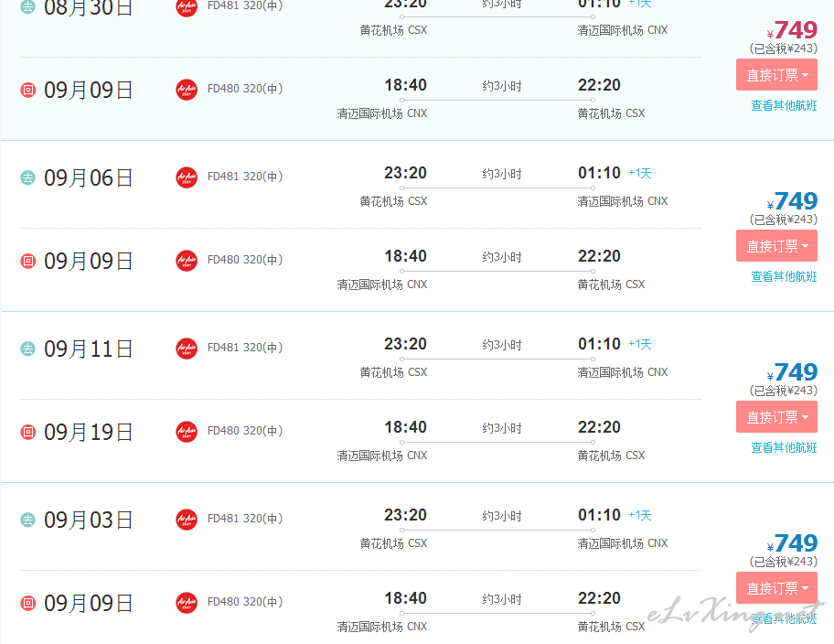Click the green 去 icon beside 09月03日
Screen dimensions: 834x644
click(x=27, y=520)
